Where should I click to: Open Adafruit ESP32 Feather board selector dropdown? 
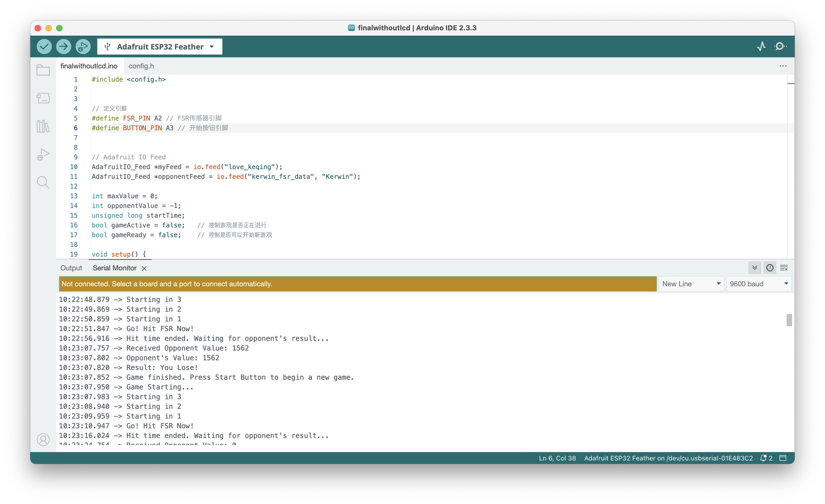(160, 47)
